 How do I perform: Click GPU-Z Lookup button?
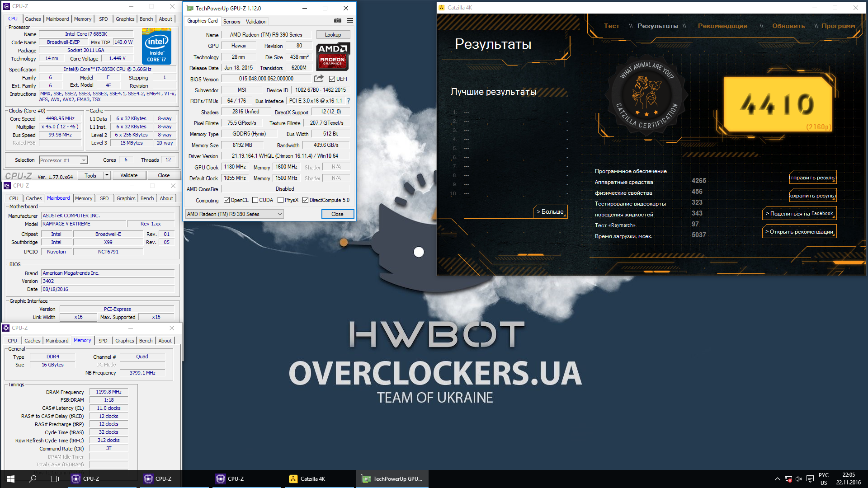pyautogui.click(x=333, y=35)
